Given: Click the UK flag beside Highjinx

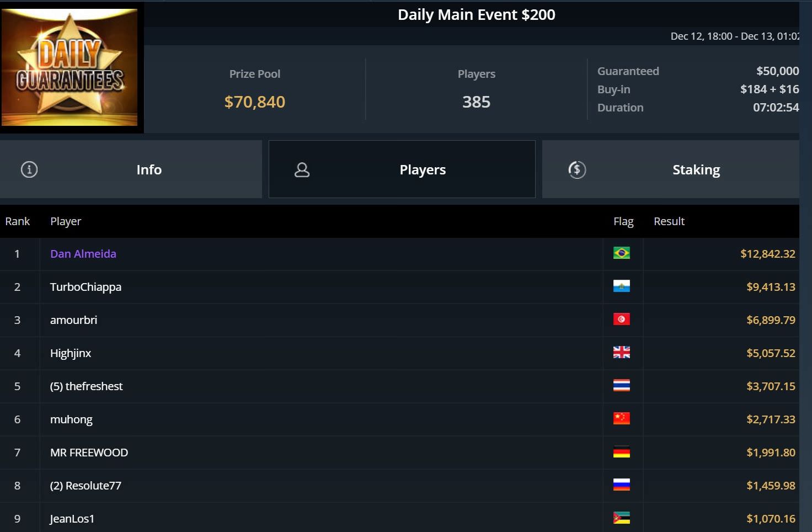Looking at the screenshot, I should (x=621, y=353).
